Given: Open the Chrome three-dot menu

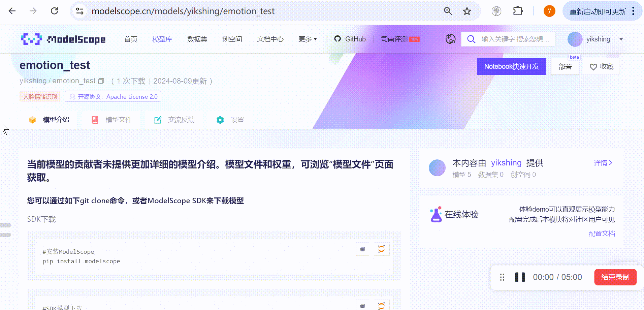Looking at the screenshot, I should [633, 11].
